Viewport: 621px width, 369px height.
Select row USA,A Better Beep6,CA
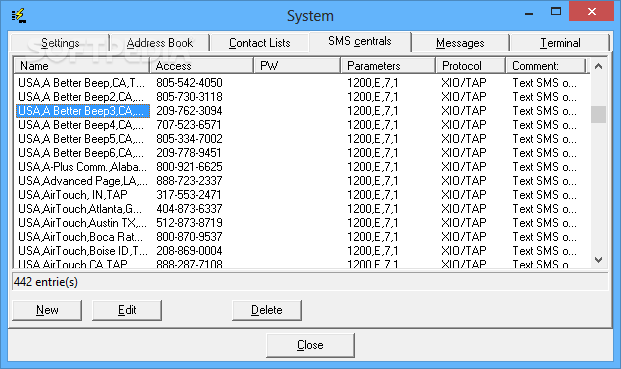(x=303, y=153)
